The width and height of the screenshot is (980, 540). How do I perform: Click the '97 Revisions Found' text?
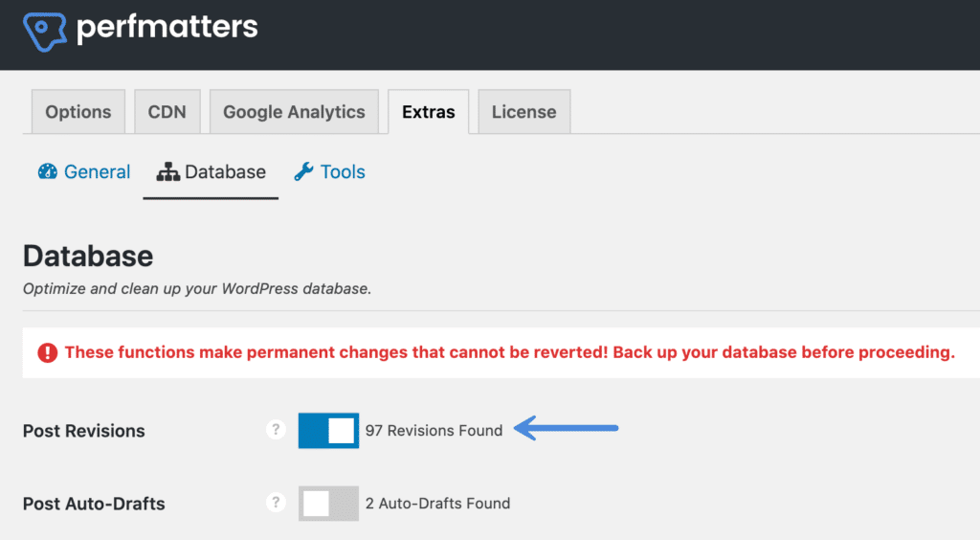tap(434, 431)
